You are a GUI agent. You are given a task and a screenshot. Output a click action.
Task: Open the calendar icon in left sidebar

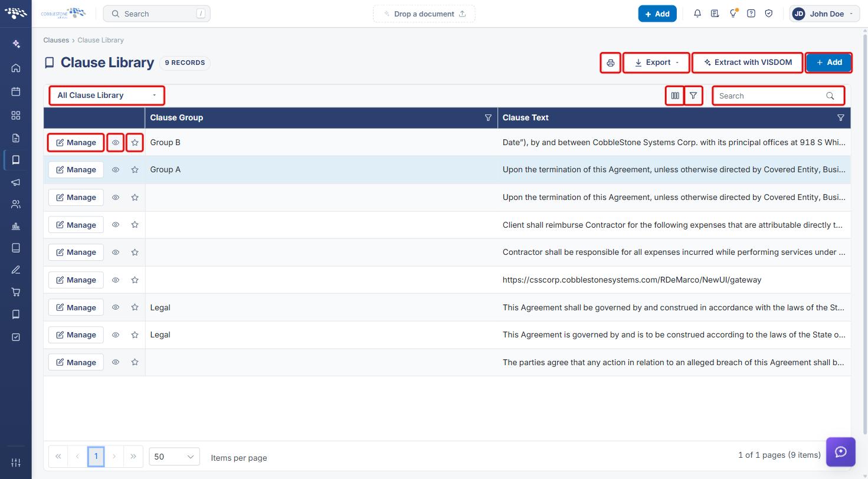coord(16,91)
